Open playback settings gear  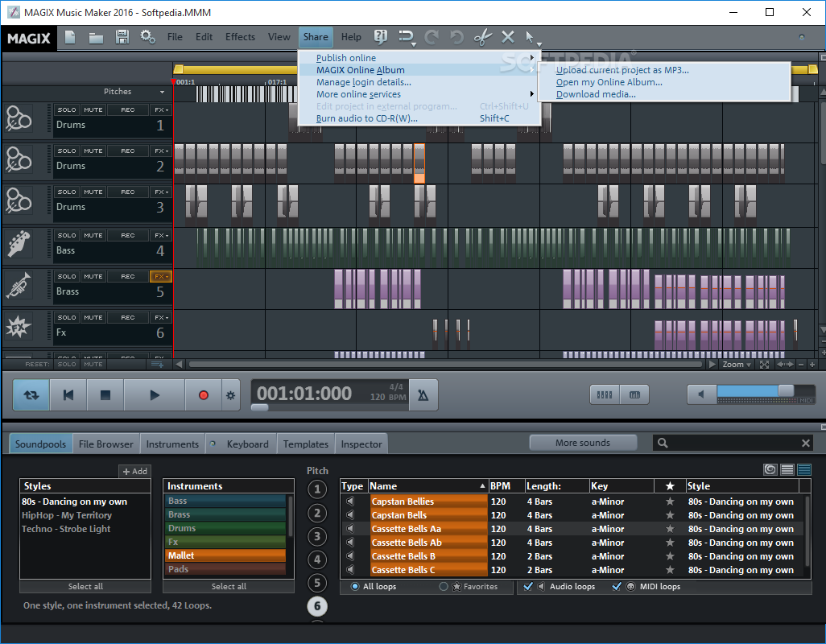[x=231, y=395]
